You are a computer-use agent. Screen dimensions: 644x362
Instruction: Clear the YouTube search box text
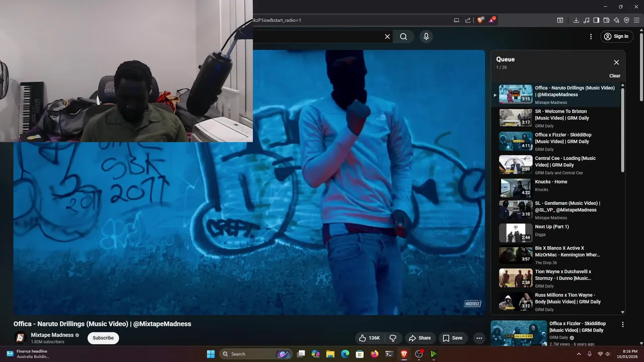coord(387,36)
